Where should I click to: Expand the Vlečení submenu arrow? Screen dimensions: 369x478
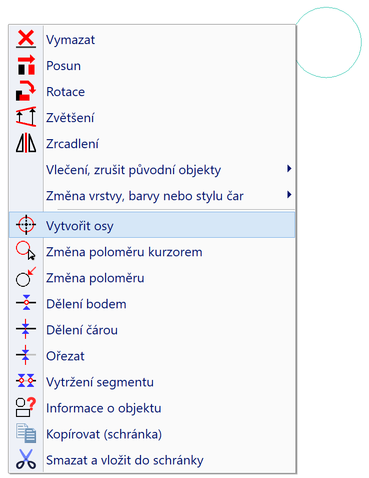tap(289, 169)
